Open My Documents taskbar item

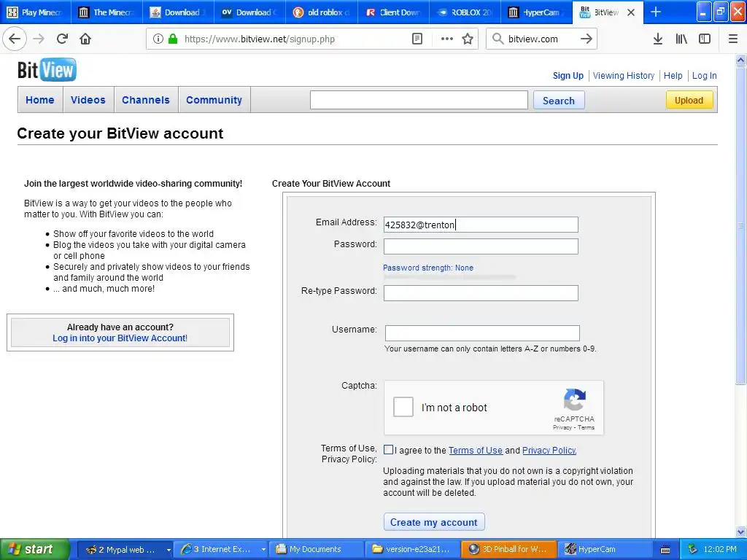316,550
